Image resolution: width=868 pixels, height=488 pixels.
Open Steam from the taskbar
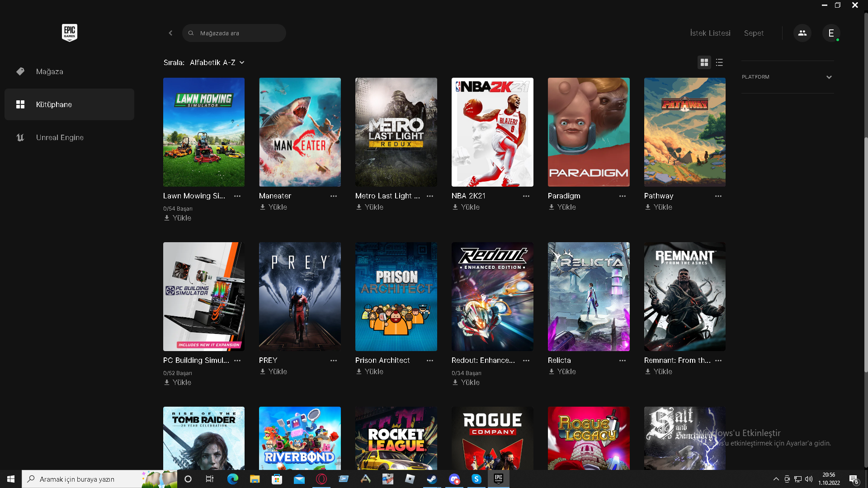point(432,479)
